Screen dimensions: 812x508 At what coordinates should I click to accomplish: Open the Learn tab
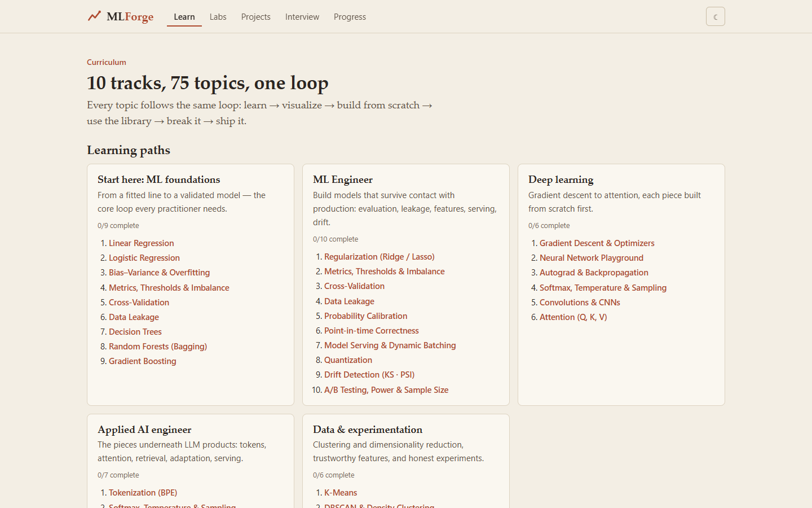184,17
